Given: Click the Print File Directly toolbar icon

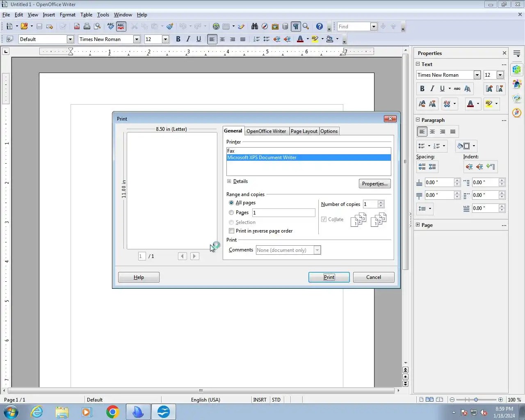Looking at the screenshot, I should (x=87, y=26).
